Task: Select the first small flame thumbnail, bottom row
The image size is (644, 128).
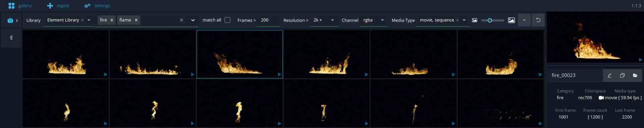Action: [66, 103]
